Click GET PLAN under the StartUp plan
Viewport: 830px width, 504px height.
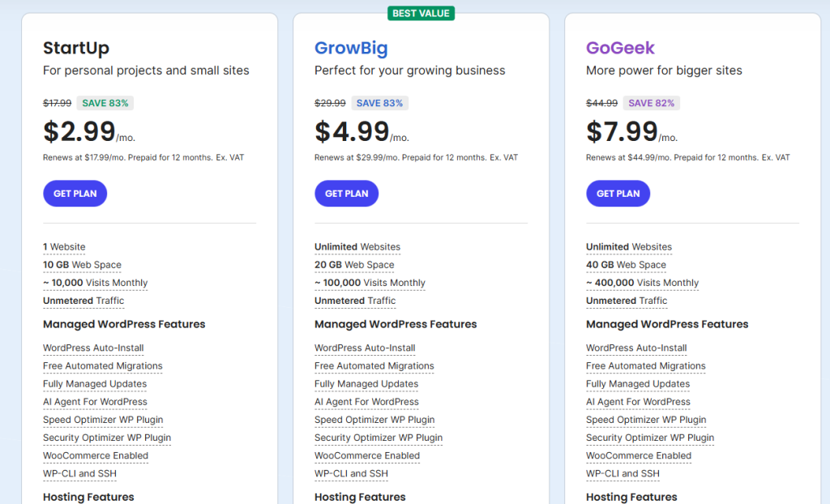pos(75,194)
